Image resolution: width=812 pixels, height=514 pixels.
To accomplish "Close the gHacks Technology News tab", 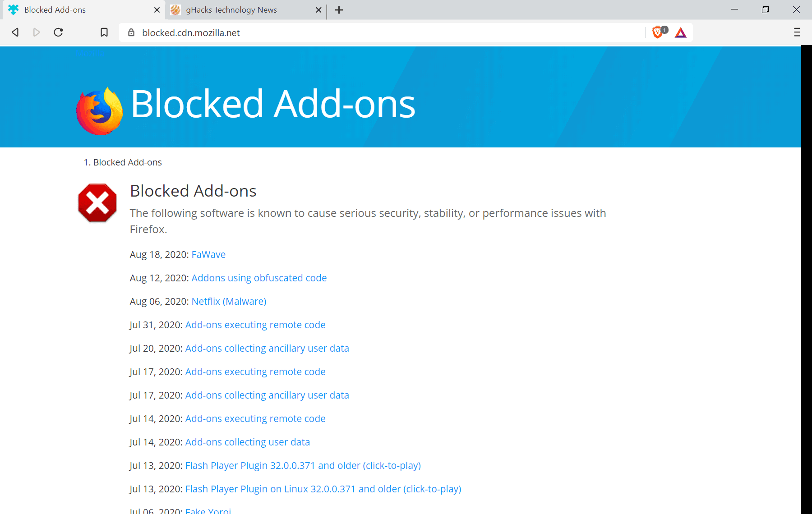I will pyautogui.click(x=318, y=10).
